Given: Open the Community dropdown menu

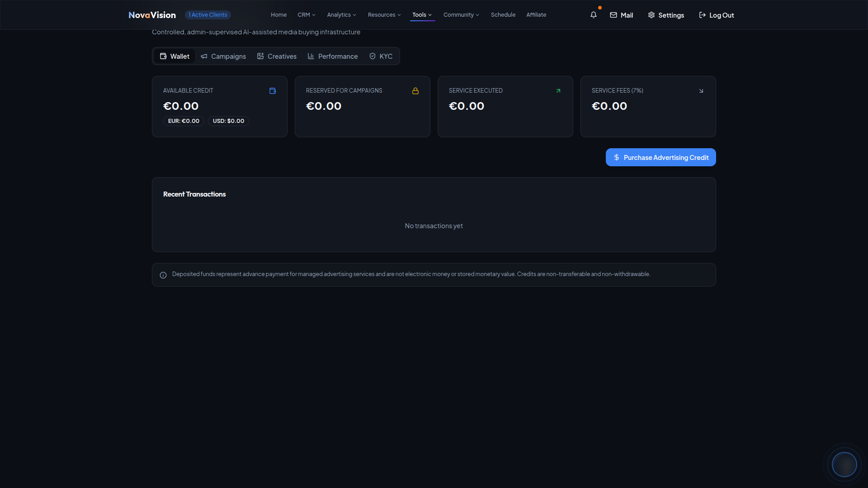Looking at the screenshot, I should (x=461, y=15).
